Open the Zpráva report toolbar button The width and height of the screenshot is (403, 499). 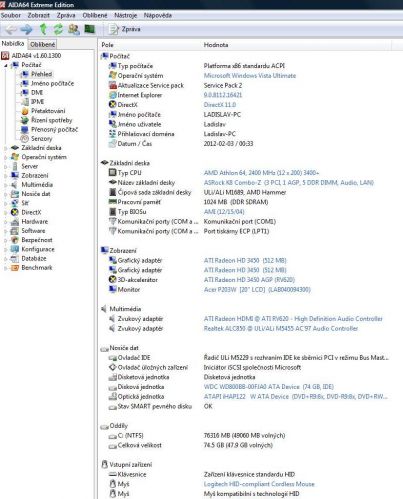point(125,29)
